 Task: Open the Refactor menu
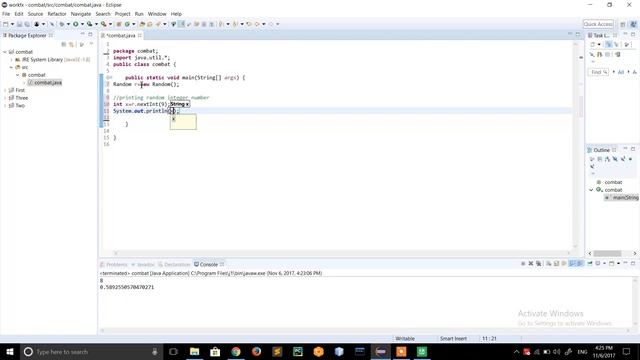(57, 14)
